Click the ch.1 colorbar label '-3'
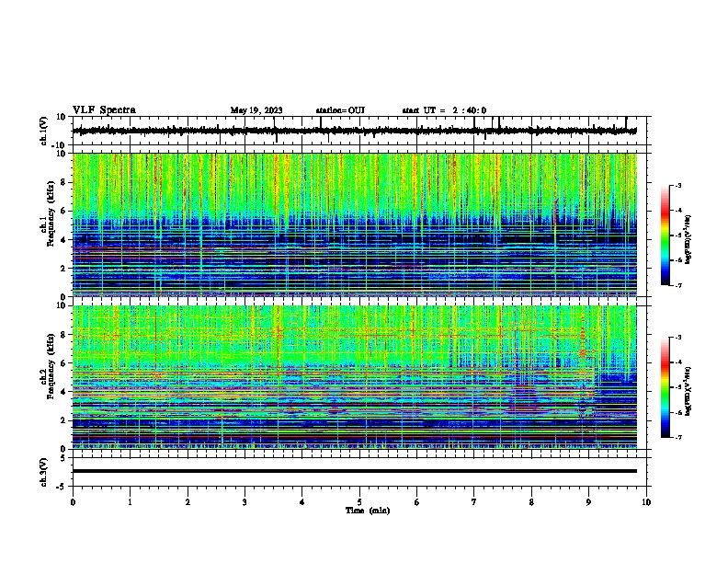 [677, 185]
